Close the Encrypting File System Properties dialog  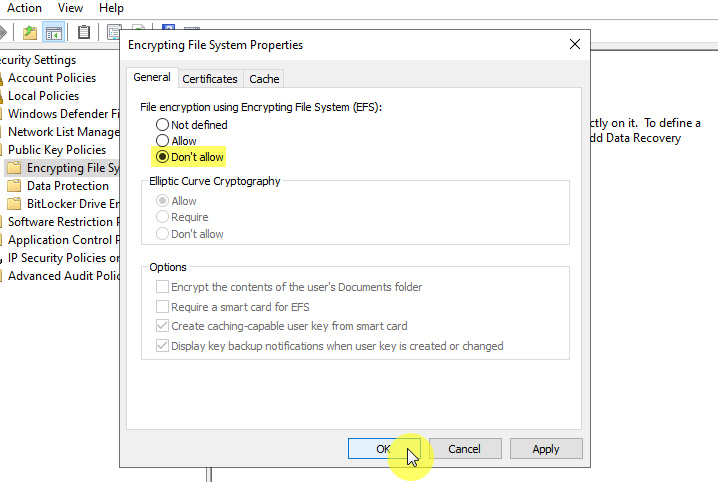tap(574, 45)
